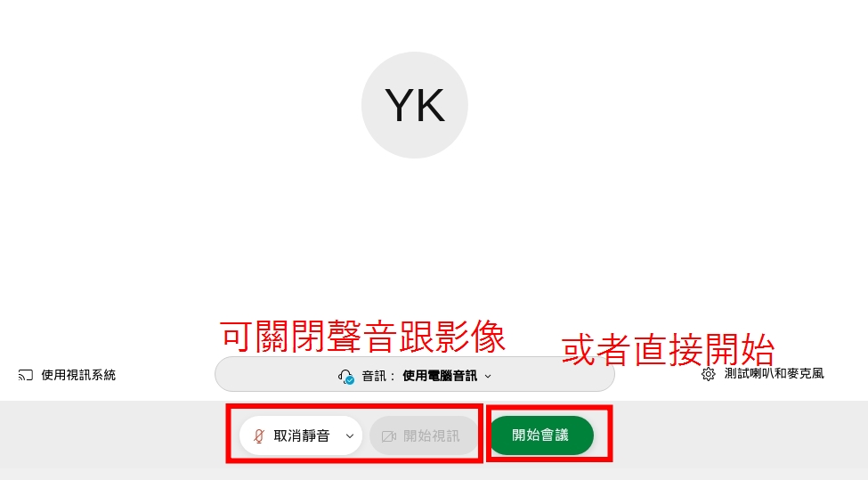Click the 取消靜音 text label
This screenshot has height=480, width=868.
pos(302,435)
